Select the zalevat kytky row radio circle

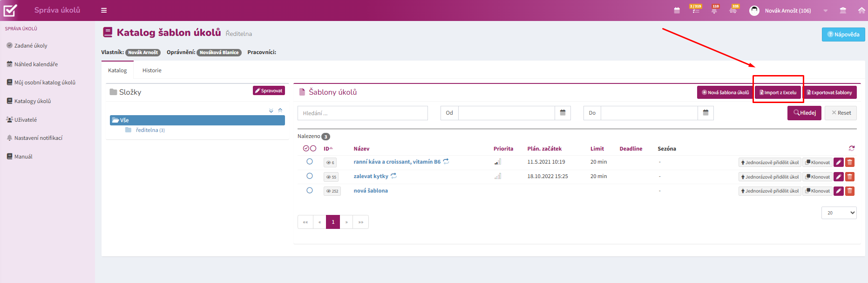click(x=310, y=176)
